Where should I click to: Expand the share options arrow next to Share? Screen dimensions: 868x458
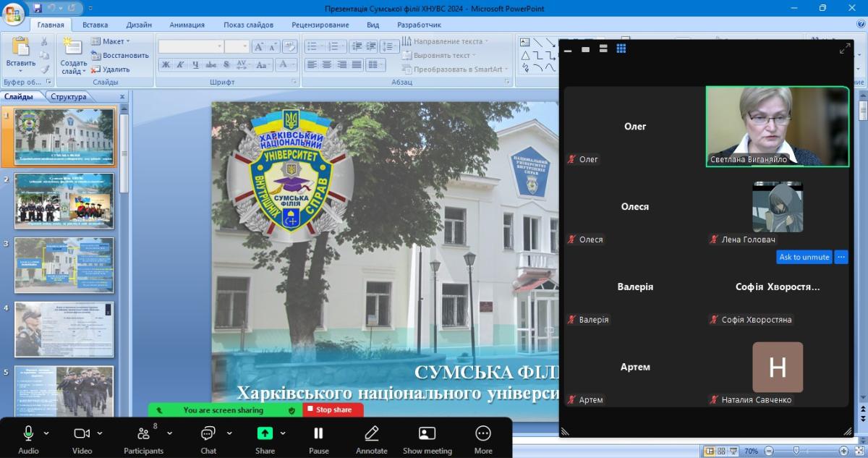(283, 433)
